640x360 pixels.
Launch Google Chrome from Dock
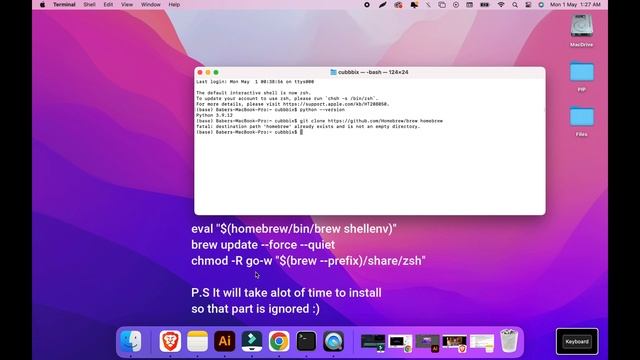pyautogui.click(x=279, y=341)
